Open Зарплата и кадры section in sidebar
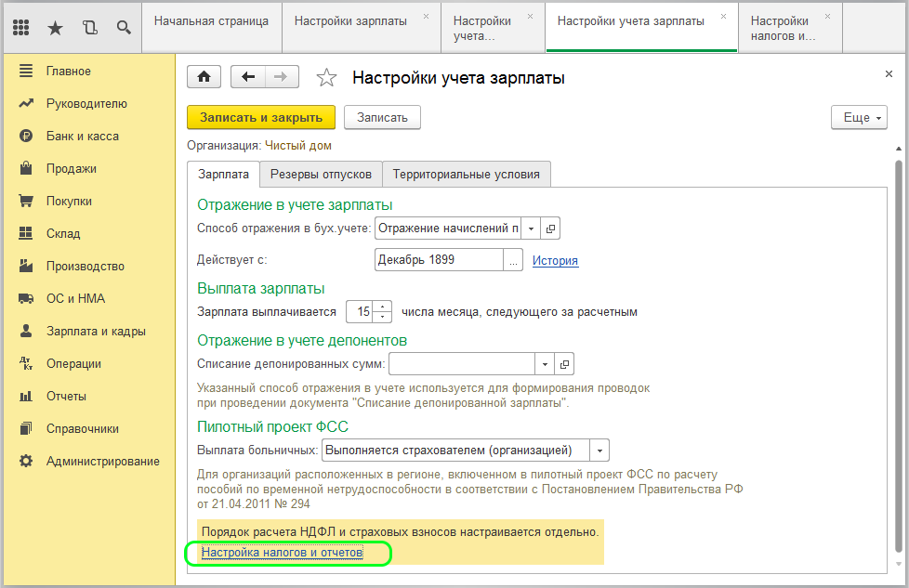The image size is (909, 588). point(96,332)
